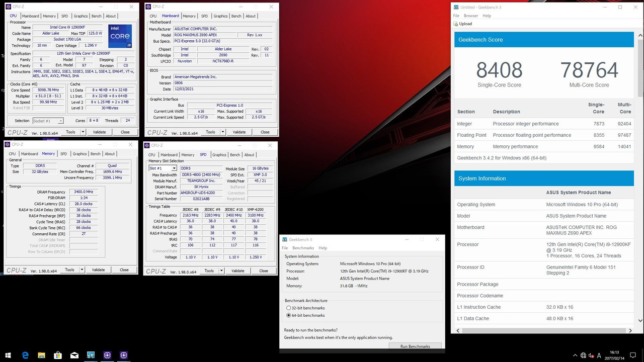Click the BIOS Version value 0806
This screenshot has width=644, height=362.
pyautogui.click(x=223, y=83)
